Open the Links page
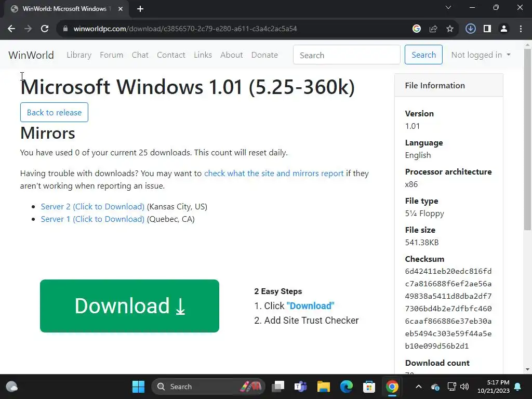The width and height of the screenshot is (532, 399). point(203,55)
